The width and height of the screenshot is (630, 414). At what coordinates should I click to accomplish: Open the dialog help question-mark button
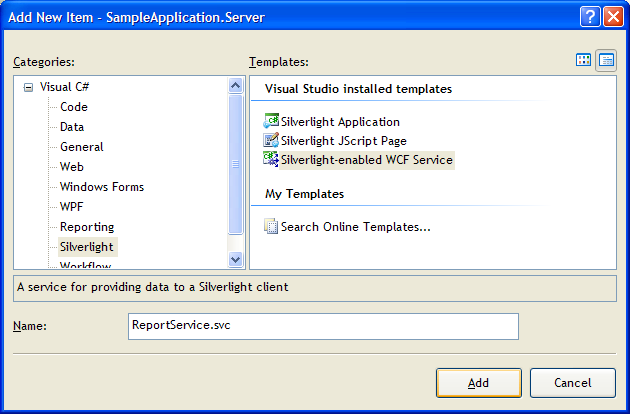pos(590,17)
